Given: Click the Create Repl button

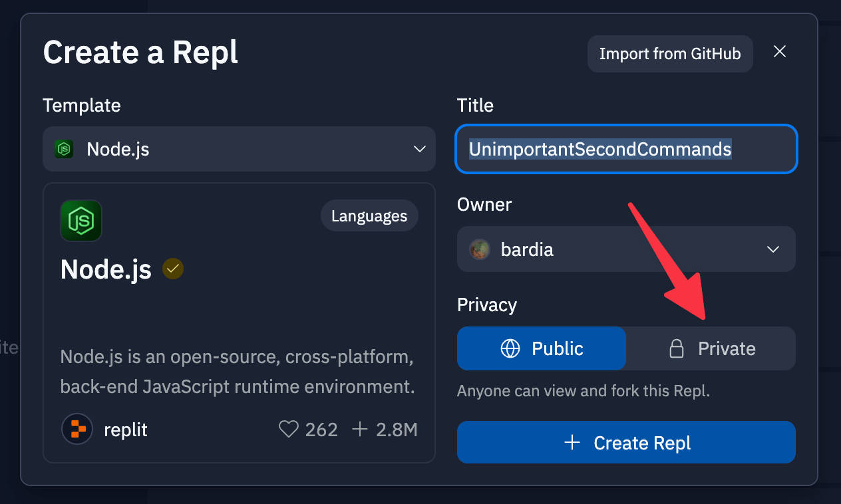Looking at the screenshot, I should coord(626,442).
